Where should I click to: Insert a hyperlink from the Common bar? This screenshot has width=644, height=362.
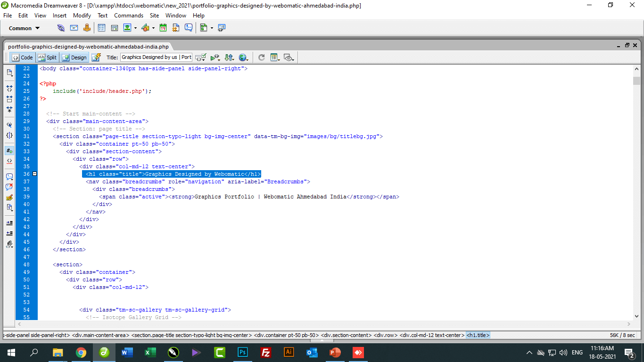(61, 28)
